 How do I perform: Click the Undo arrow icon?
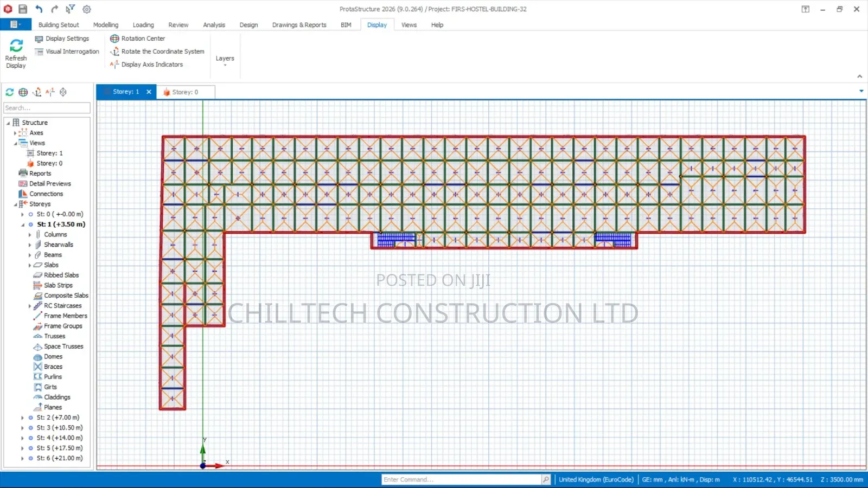tap(39, 9)
